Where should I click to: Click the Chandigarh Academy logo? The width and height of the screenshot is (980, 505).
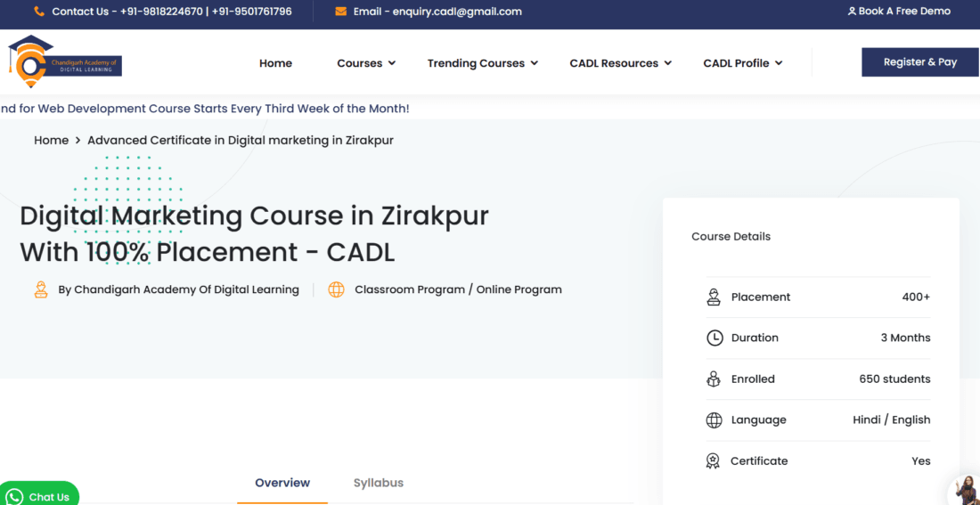click(65, 61)
